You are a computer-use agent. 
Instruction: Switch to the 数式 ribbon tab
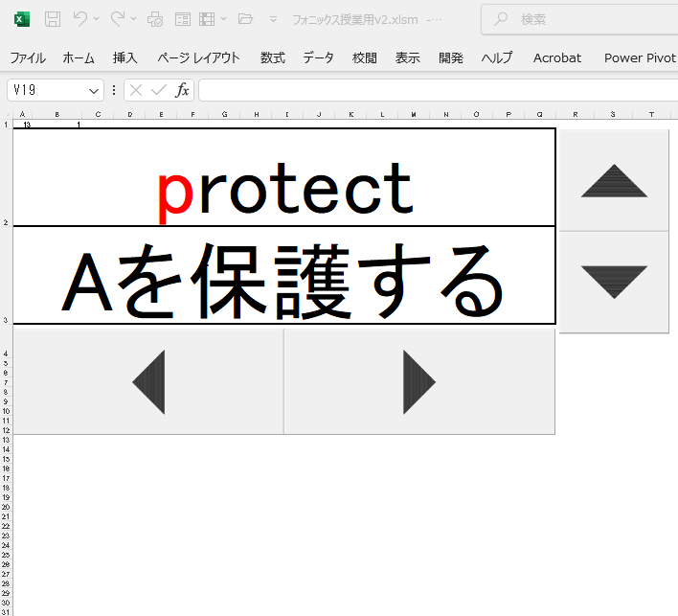tap(273, 57)
